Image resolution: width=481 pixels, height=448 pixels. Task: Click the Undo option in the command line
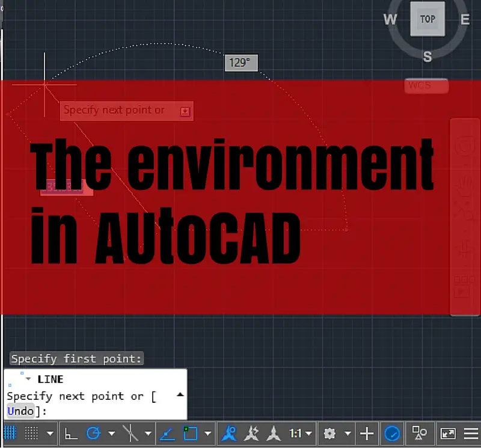[x=20, y=411]
